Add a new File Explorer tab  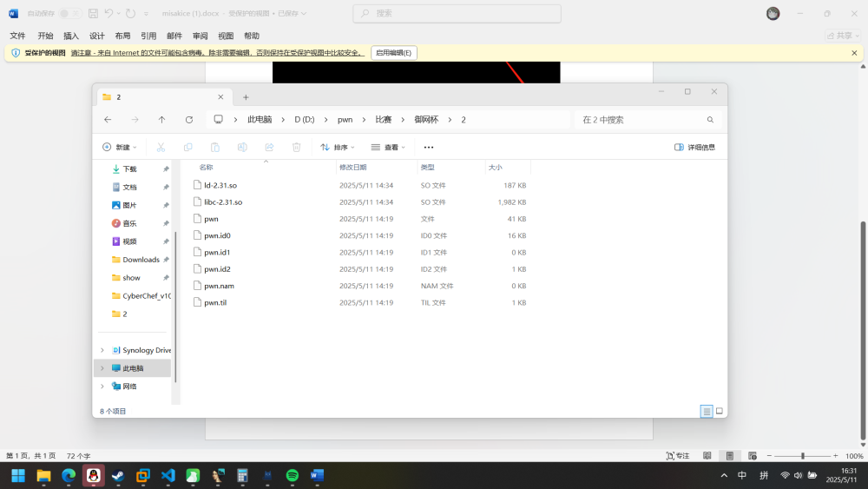[x=246, y=97]
